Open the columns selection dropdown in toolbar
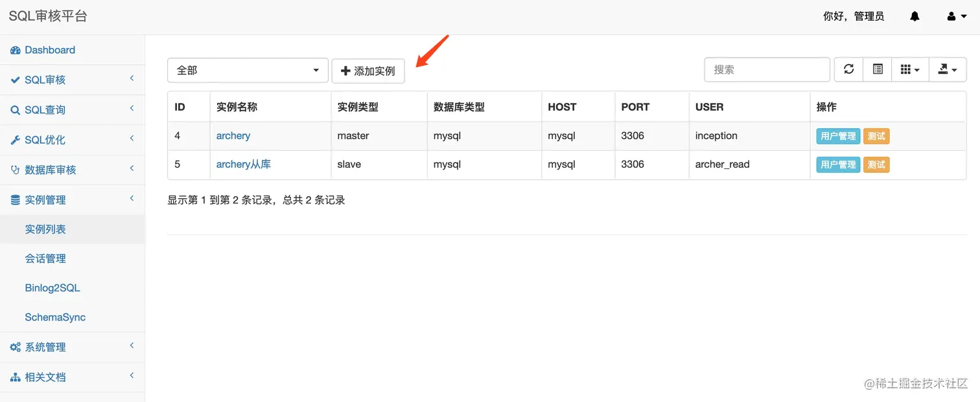Image resolution: width=980 pixels, height=402 pixels. [910, 69]
